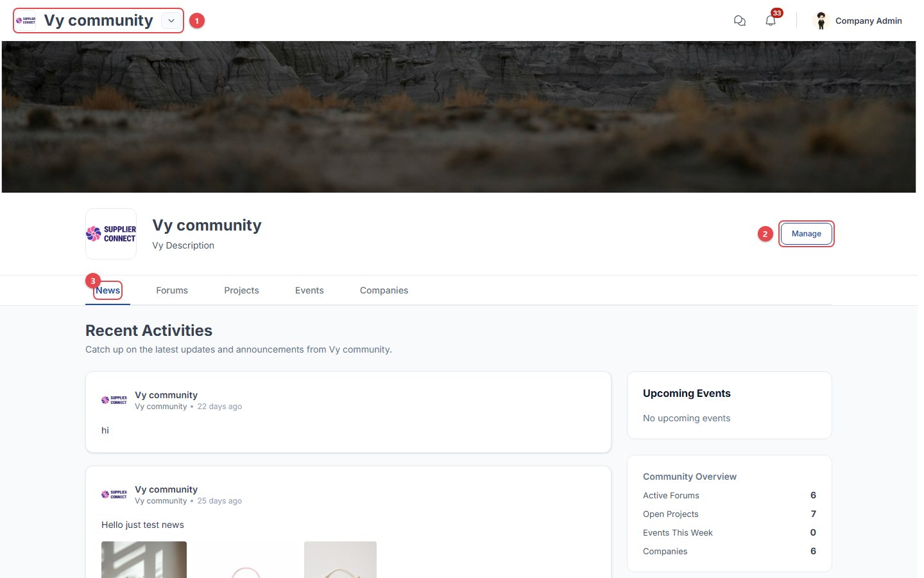Click the Vy community header title
This screenshot has height=578, width=924.
99,21
